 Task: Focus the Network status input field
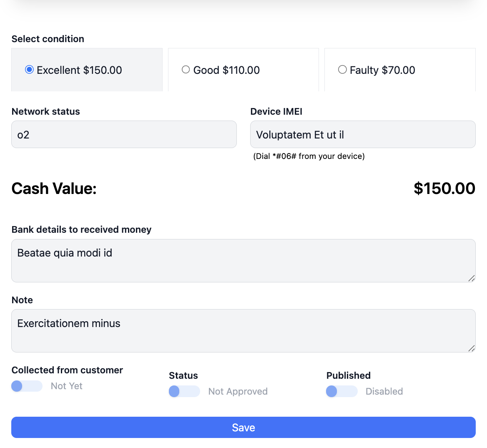click(124, 134)
